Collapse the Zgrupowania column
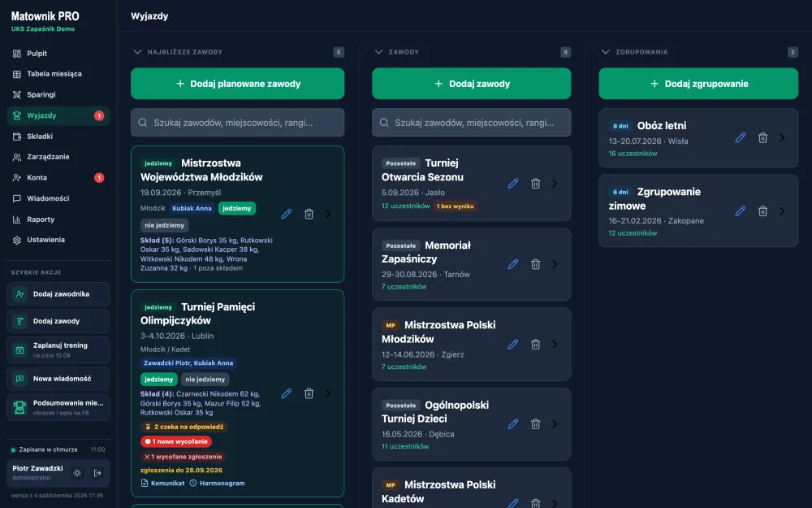This screenshot has width=812, height=508. (606, 52)
